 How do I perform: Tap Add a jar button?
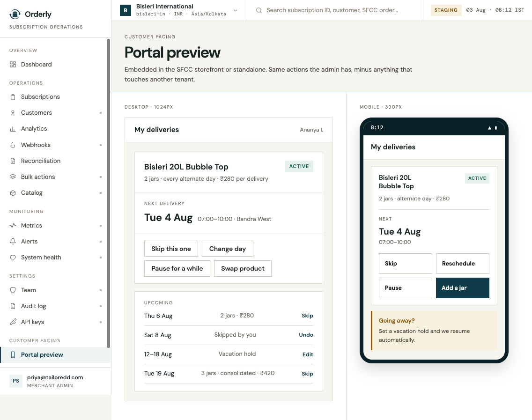(x=462, y=288)
